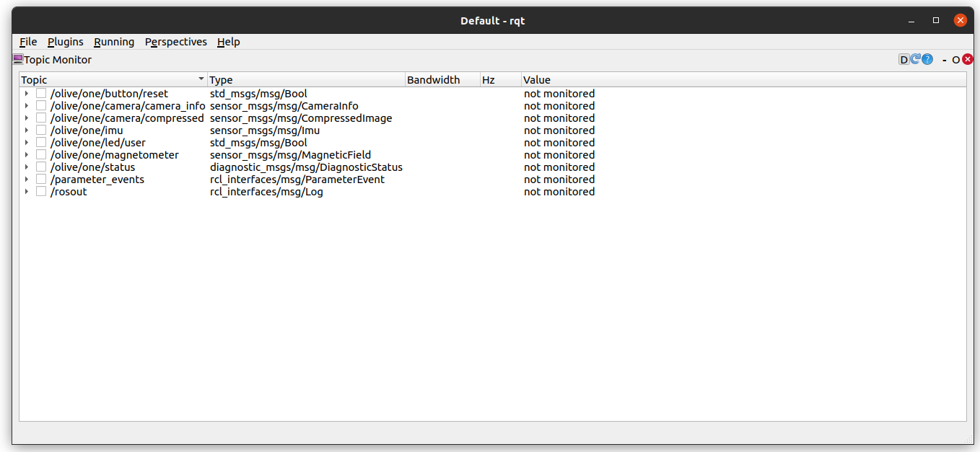Screen dimensions: 980x452
Task: Expand the /olive/one/magnetometer topic arrow
Action: (27, 155)
